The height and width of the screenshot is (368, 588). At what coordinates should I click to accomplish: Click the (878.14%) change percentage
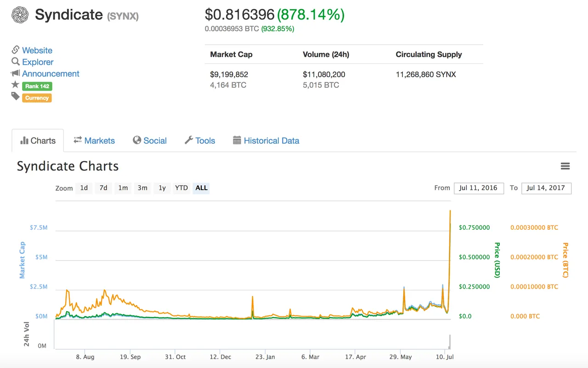pyautogui.click(x=311, y=15)
